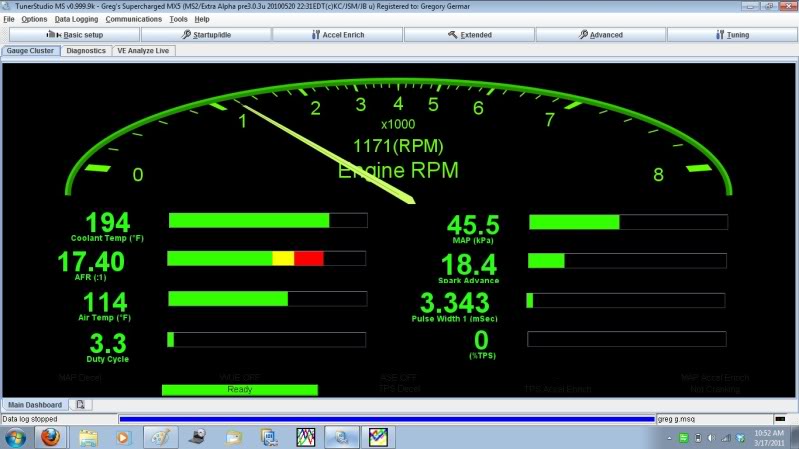Open the File menu

(x=9, y=19)
